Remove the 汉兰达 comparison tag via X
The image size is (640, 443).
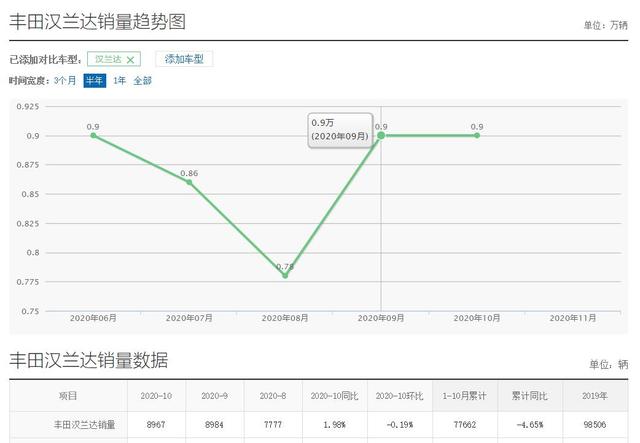[130, 60]
